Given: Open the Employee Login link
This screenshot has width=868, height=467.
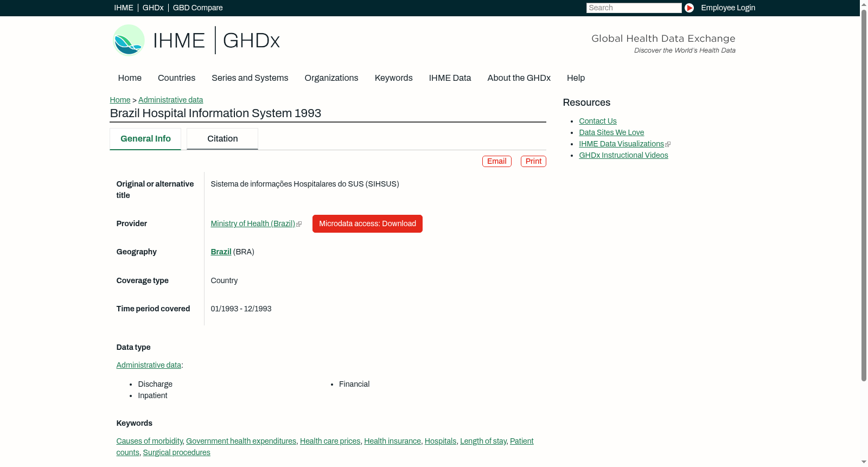Looking at the screenshot, I should [x=728, y=8].
